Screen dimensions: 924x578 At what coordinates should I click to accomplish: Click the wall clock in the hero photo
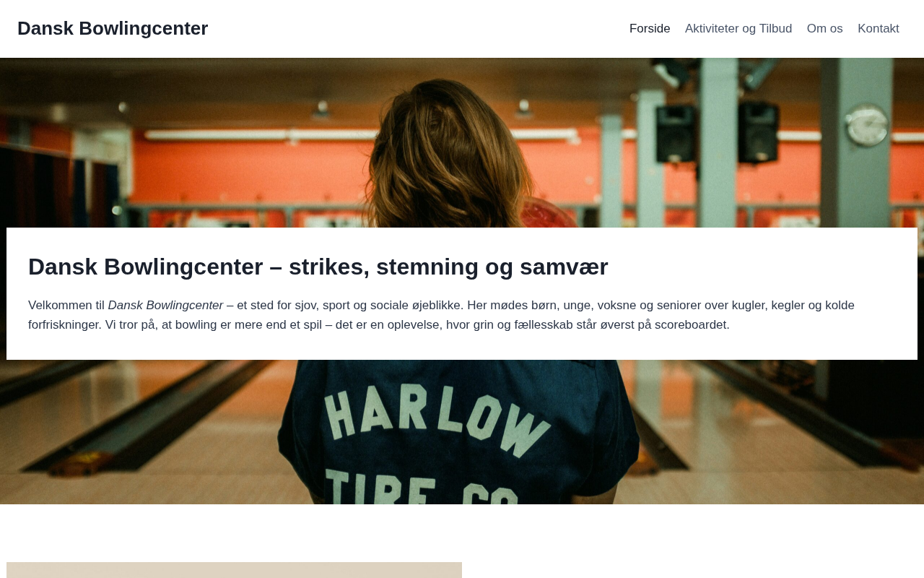click(867, 125)
